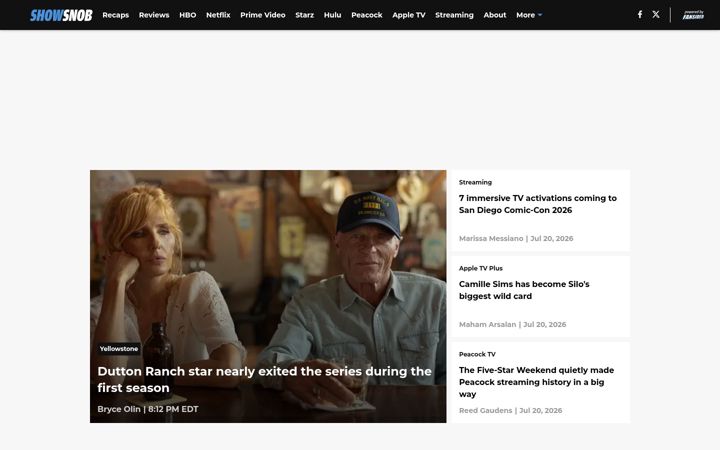Read Dutton Ranch star article
Screen dimensions: 720x450
point(264,379)
